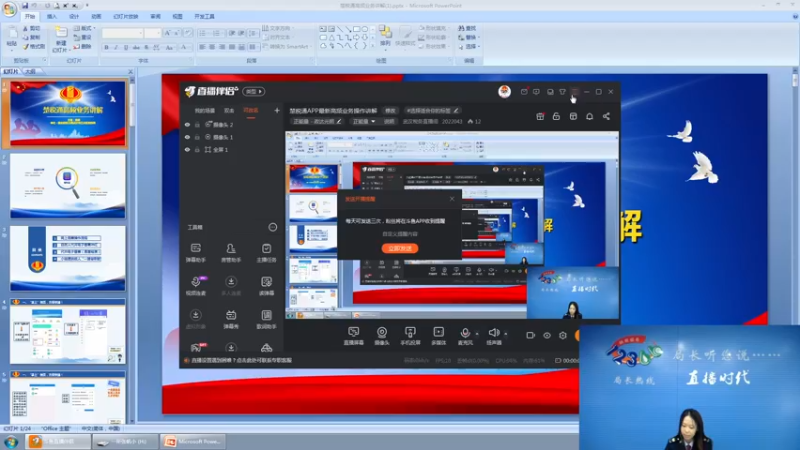Viewport: 800px width, 450px height.
Task: Add mobile screen cast source
Action: (x=410, y=336)
